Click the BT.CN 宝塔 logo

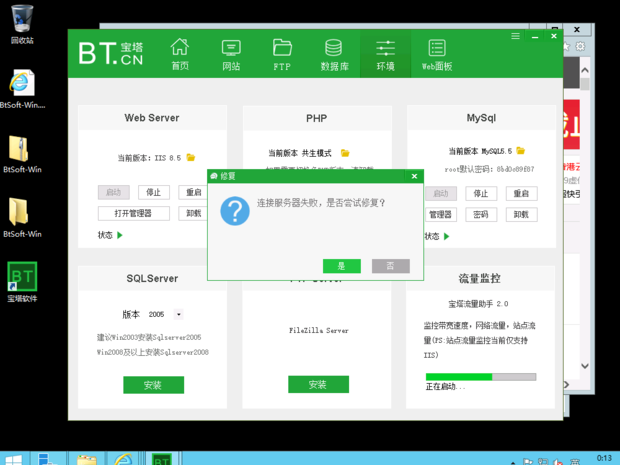[x=111, y=53]
